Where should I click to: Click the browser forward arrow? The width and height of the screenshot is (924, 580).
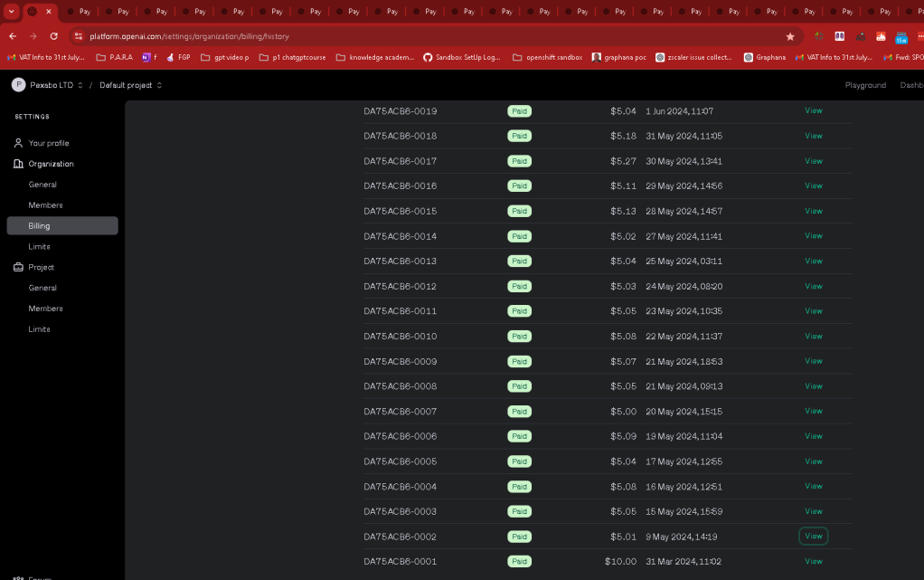pos(33,36)
